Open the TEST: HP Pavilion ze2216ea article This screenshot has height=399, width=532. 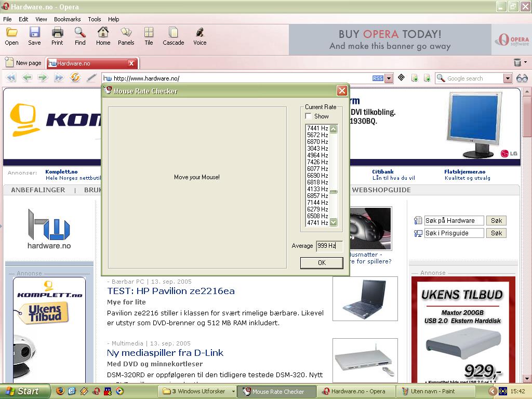point(170,291)
